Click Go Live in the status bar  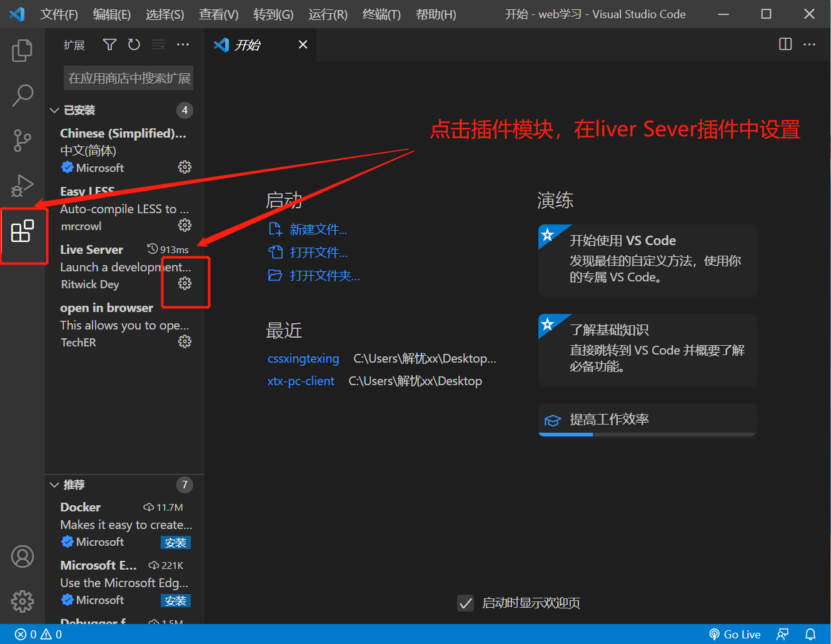click(x=735, y=634)
